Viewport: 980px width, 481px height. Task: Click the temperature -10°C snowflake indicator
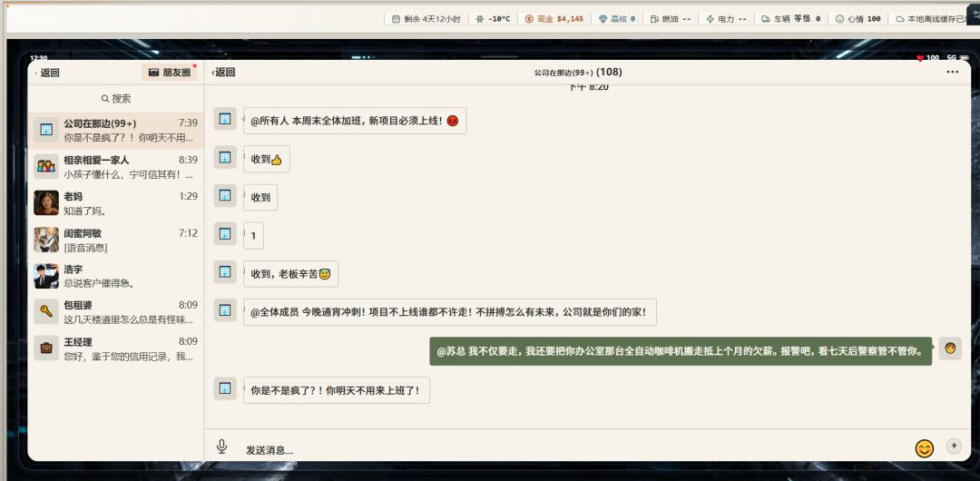point(493,19)
